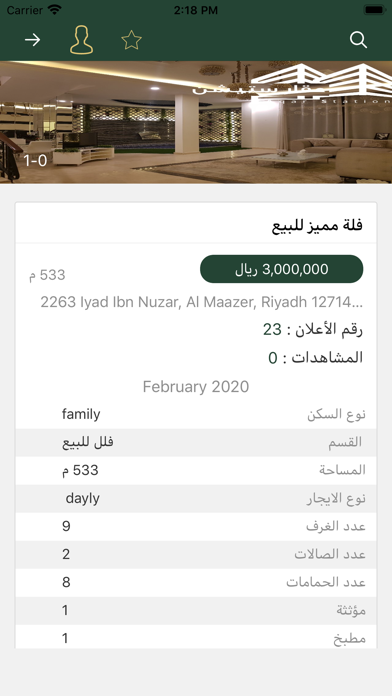Tap the عدد الغرف 9 row

coord(196,526)
